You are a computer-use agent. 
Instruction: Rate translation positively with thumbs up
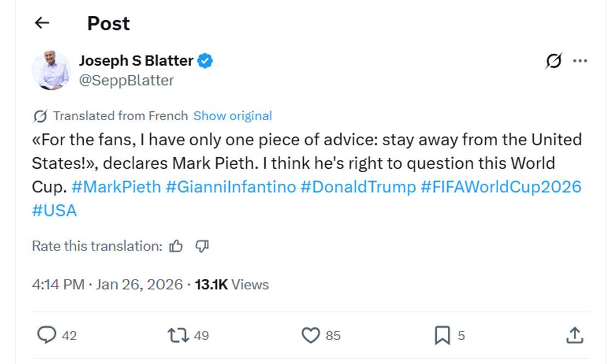click(x=175, y=246)
